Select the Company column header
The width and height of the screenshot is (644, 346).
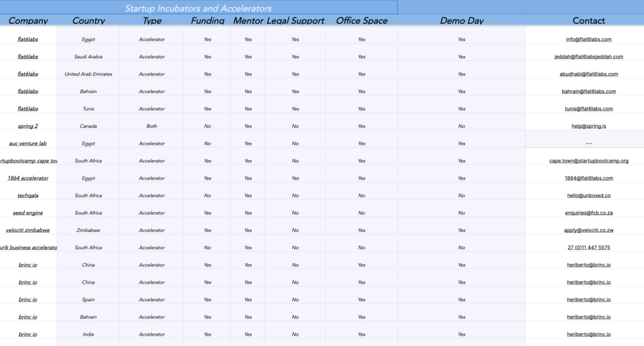[x=28, y=21]
